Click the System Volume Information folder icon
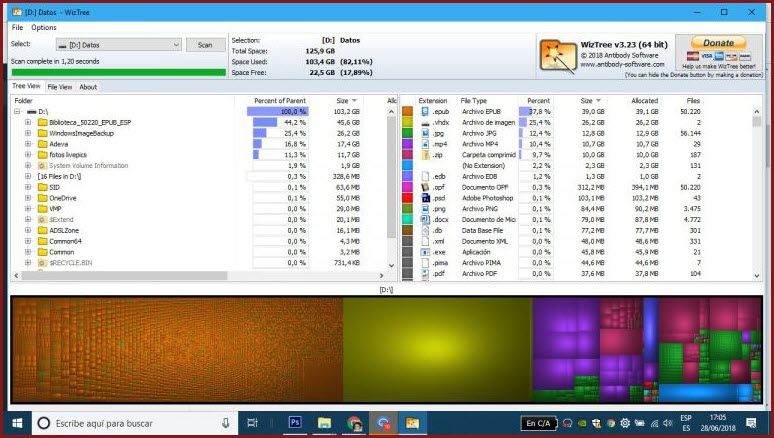Viewport: 774px width, 438px height. click(x=42, y=165)
